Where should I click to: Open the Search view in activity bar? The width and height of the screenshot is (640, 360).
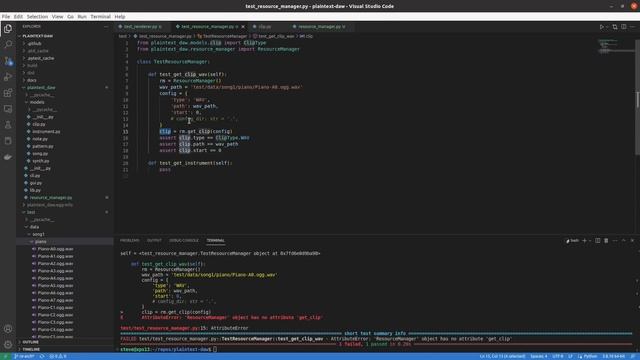pos(8,44)
